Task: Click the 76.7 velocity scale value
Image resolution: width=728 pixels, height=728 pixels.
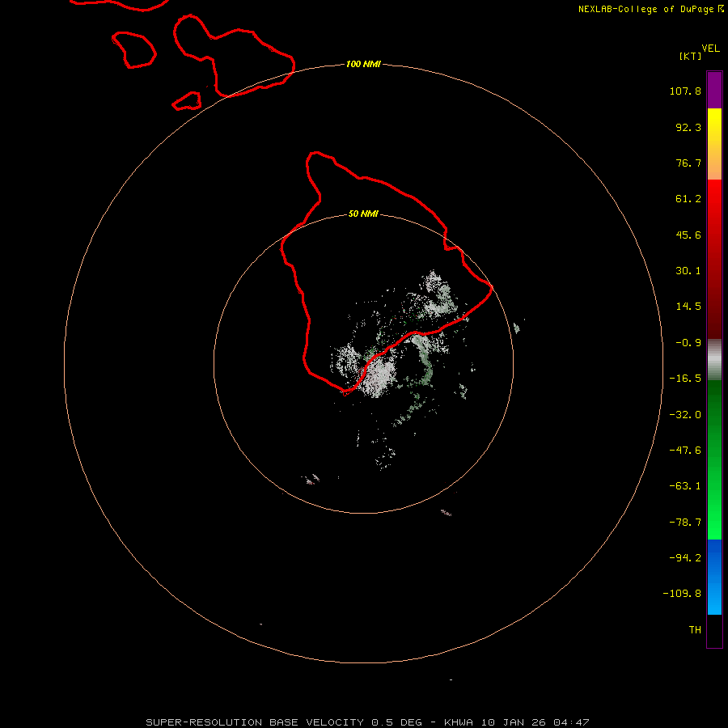Action: click(688, 163)
